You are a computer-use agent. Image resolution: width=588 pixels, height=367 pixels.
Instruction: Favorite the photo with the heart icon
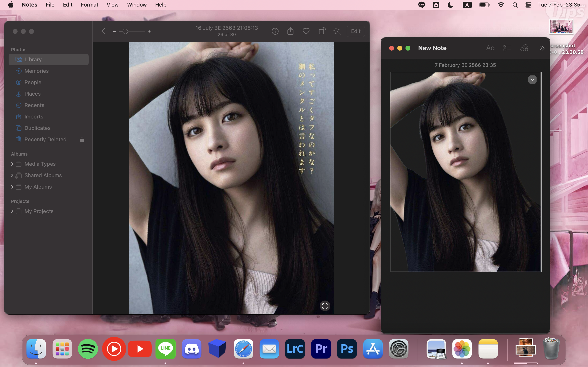(x=306, y=31)
